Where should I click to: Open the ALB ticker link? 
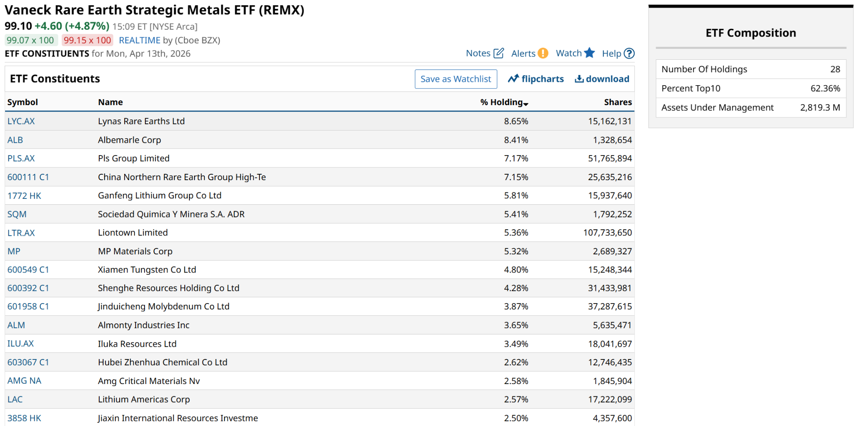[15, 140]
